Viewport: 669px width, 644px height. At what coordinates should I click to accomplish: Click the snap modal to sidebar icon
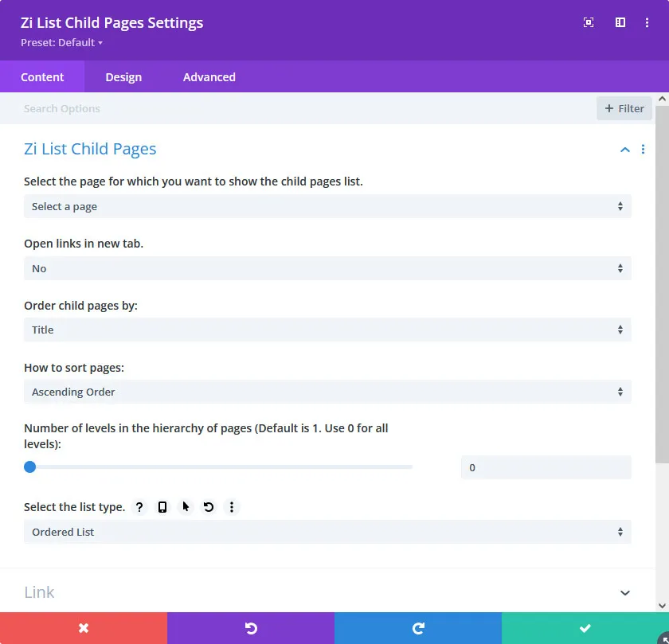pos(620,22)
